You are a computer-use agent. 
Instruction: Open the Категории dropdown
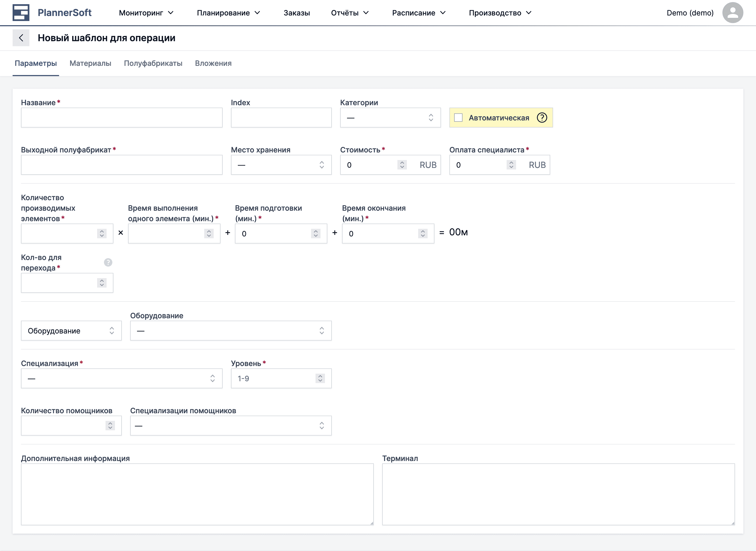[x=390, y=117]
